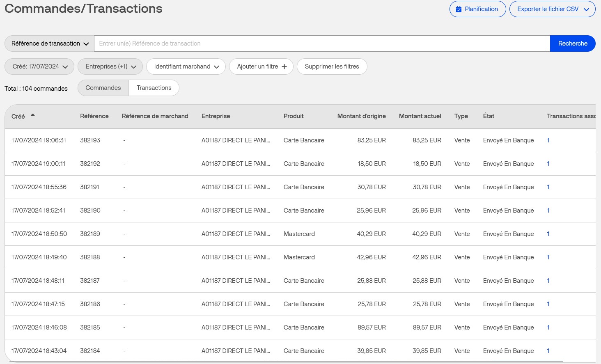Click the État column header
Screen dimensions: 601x364
click(x=489, y=116)
